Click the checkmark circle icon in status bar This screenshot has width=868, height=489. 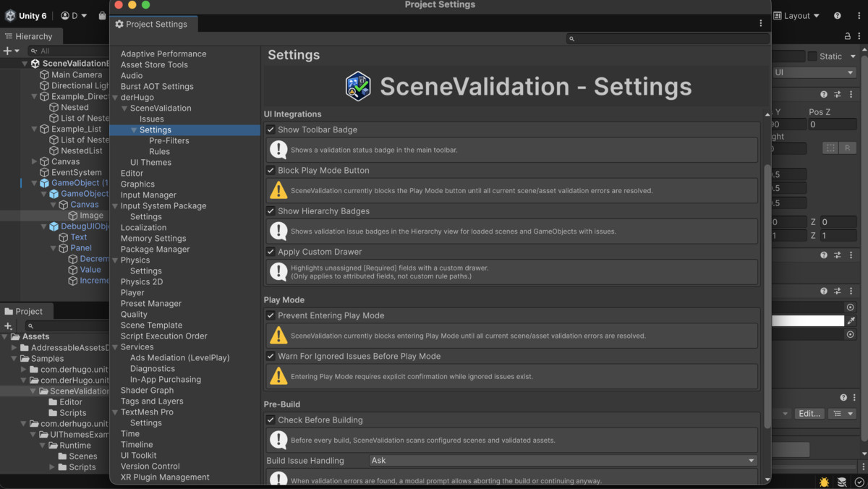click(859, 482)
